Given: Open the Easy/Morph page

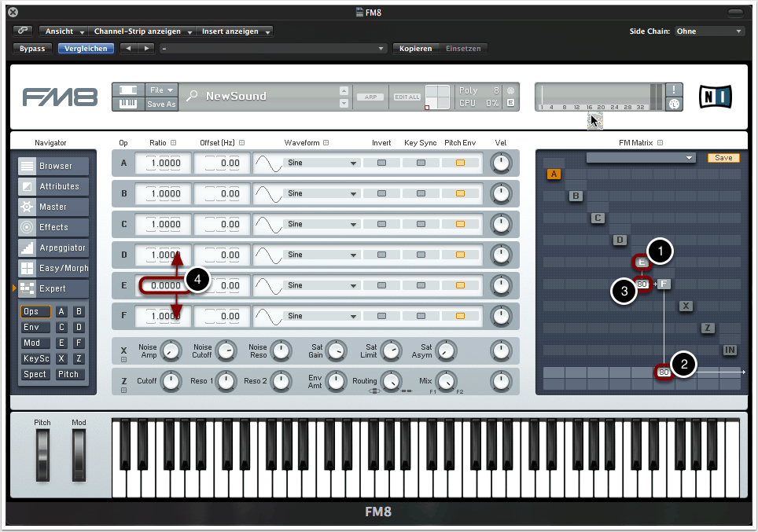Looking at the screenshot, I should (53, 268).
